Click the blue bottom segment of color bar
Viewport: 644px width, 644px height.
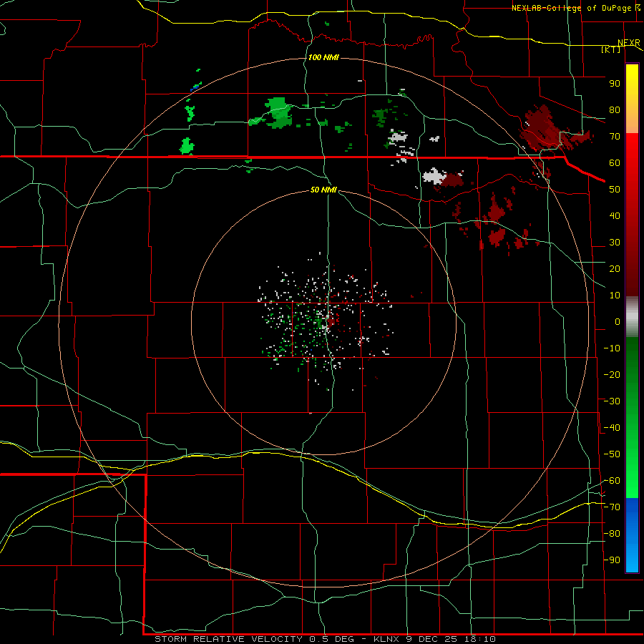pos(632,535)
